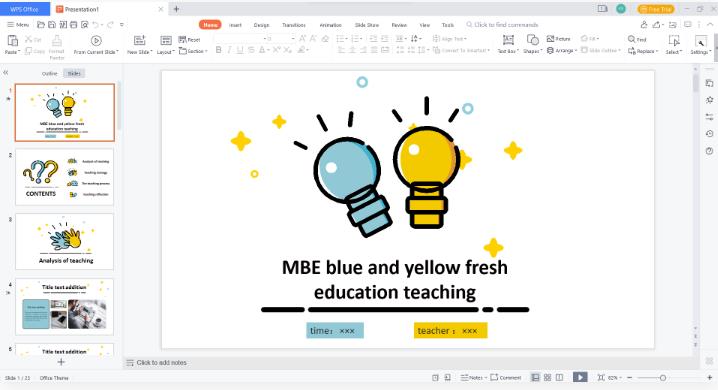Click the Undo arrow icon
The width and height of the screenshot is (718, 390).
click(95, 25)
